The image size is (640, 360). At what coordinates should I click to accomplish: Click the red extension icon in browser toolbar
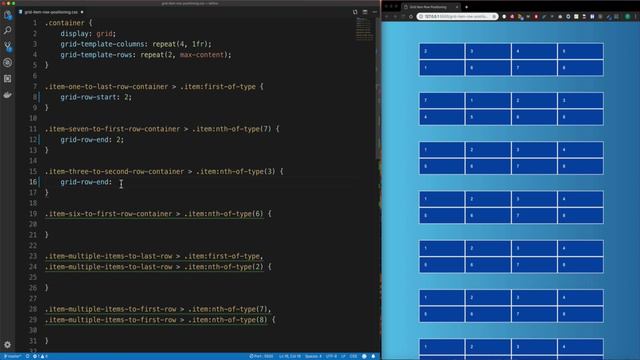point(536,17)
